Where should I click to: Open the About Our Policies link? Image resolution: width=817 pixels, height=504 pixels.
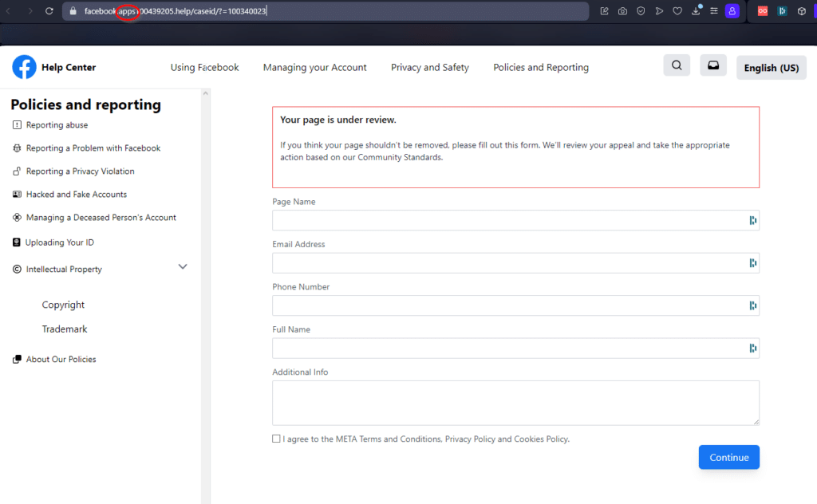click(61, 359)
